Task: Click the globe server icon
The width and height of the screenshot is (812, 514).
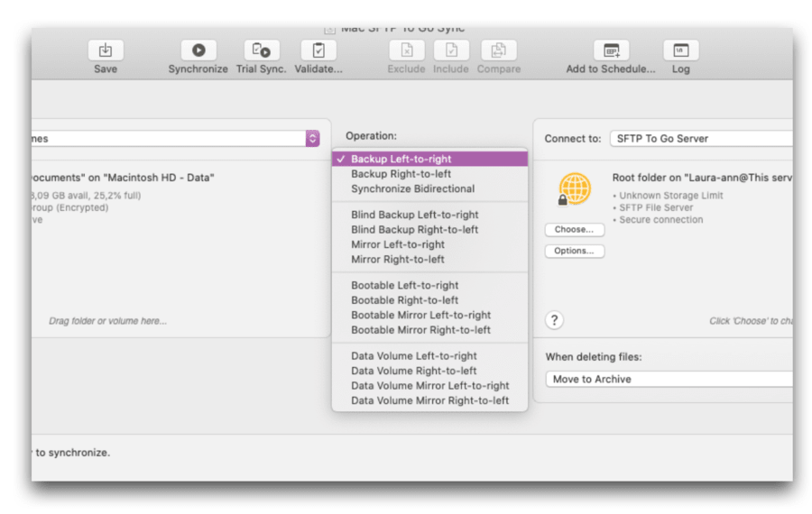Action: point(573,189)
